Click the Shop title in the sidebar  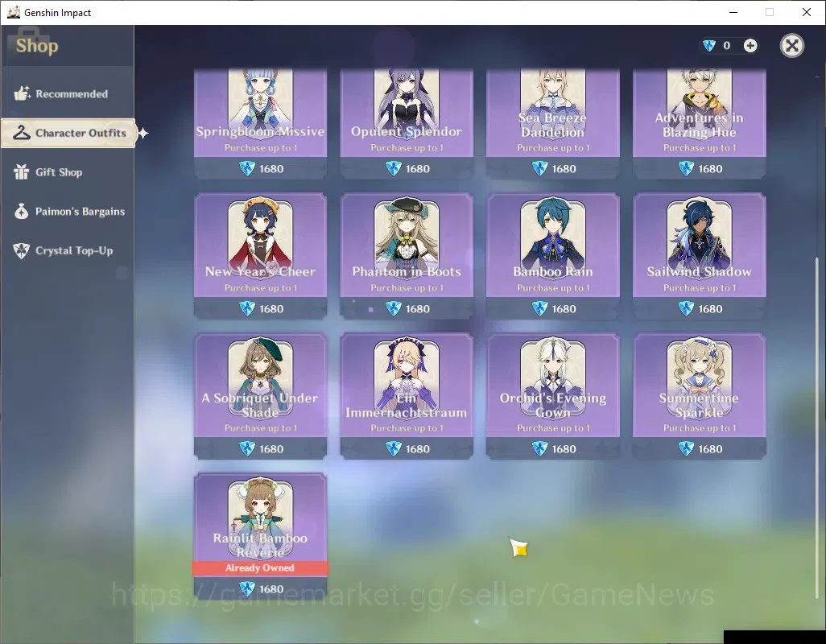point(37,46)
